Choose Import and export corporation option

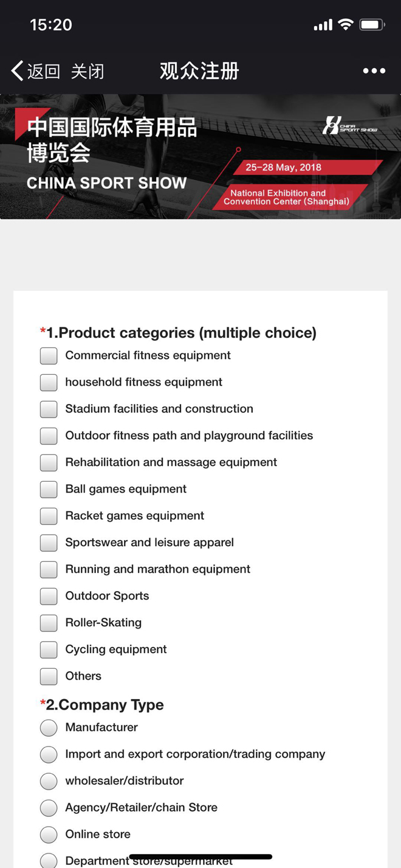(x=49, y=754)
